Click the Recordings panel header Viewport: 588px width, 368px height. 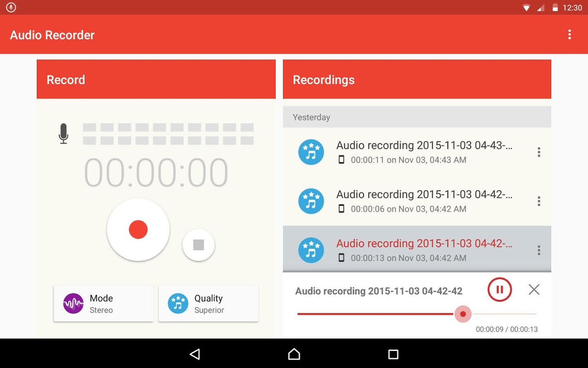[417, 79]
